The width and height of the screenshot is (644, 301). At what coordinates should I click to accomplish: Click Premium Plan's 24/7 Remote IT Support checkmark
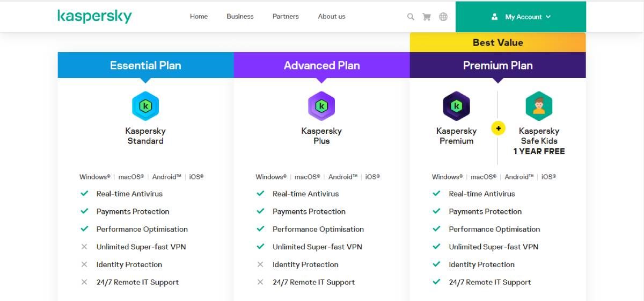(436, 282)
